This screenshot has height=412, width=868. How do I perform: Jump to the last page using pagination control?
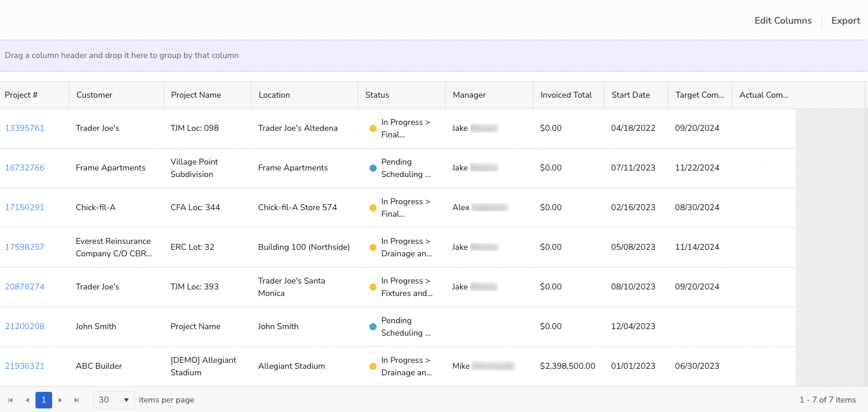coord(76,400)
